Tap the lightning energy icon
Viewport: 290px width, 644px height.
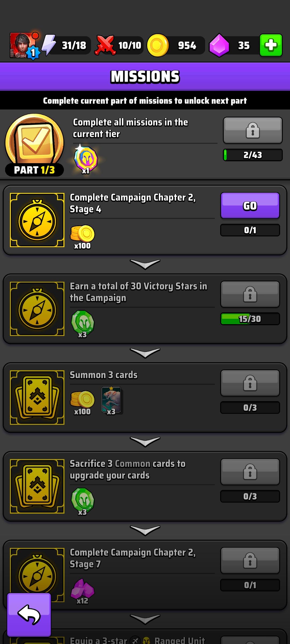pos(49,45)
